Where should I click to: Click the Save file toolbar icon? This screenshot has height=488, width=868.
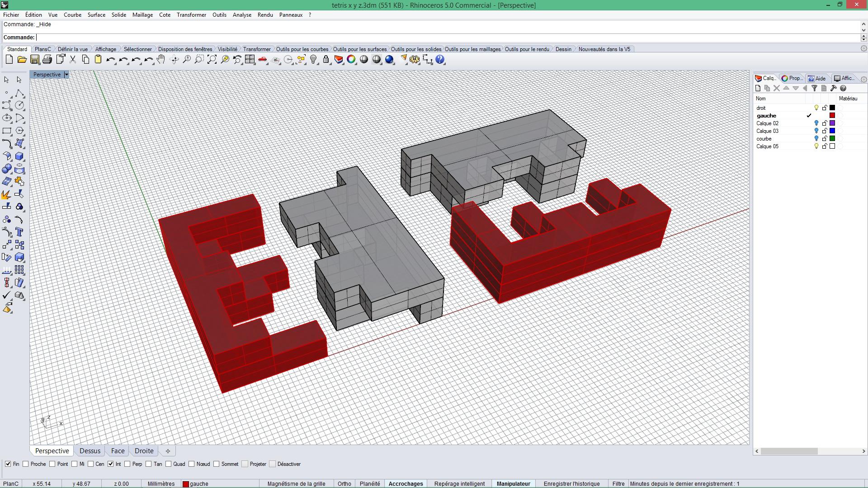(35, 60)
